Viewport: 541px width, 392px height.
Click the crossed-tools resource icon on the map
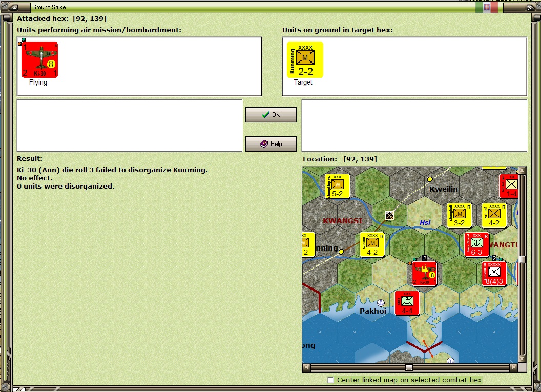pos(389,215)
